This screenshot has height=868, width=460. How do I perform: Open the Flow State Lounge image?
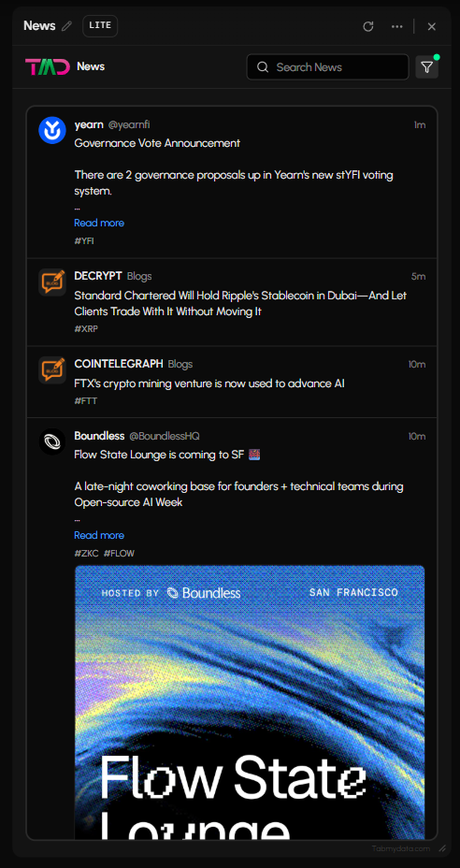[250, 702]
